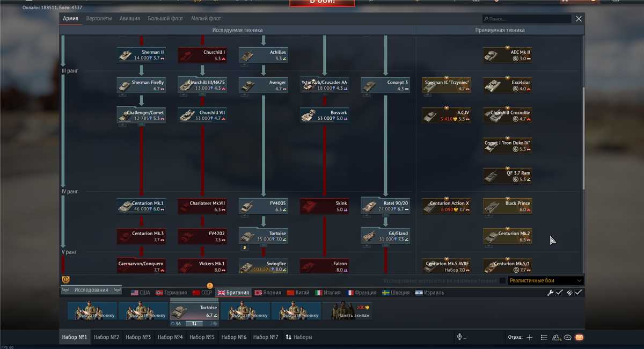The height and width of the screenshot is (349, 644).
Task: Select the Concept 3 vehicle card
Action: [x=385, y=85]
